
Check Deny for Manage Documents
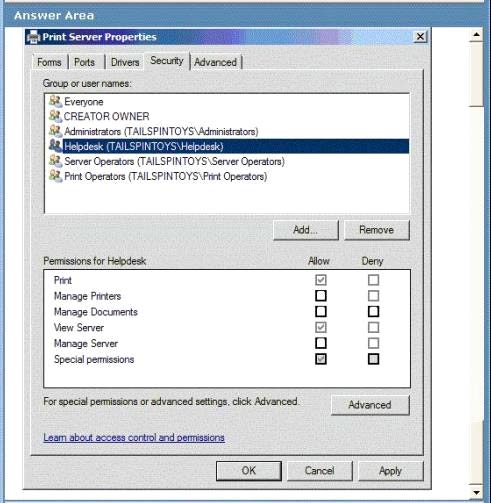point(373,312)
